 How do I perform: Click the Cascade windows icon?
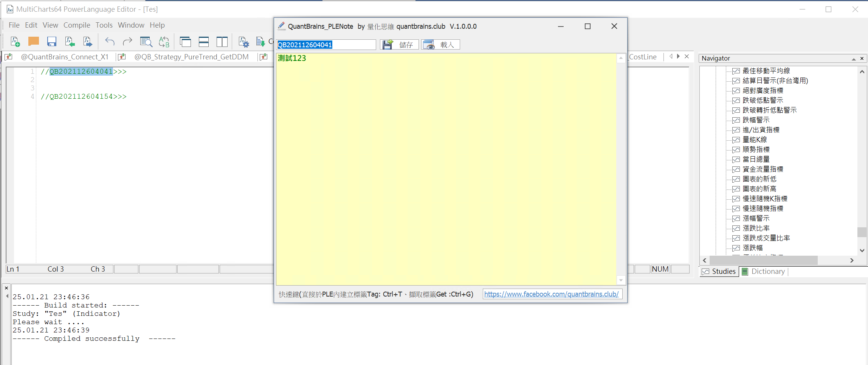click(x=185, y=42)
